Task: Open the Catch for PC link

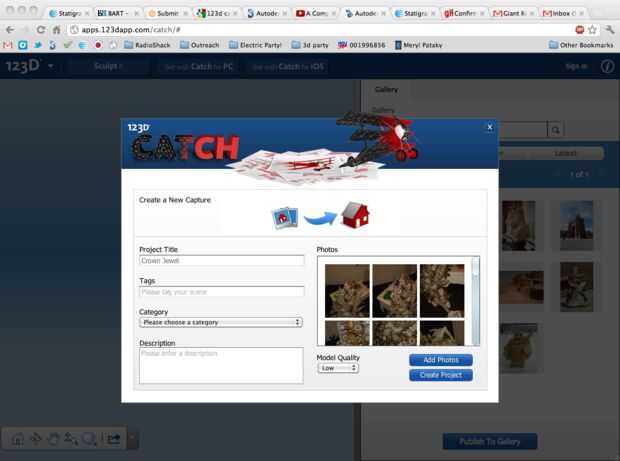Action: click(199, 66)
